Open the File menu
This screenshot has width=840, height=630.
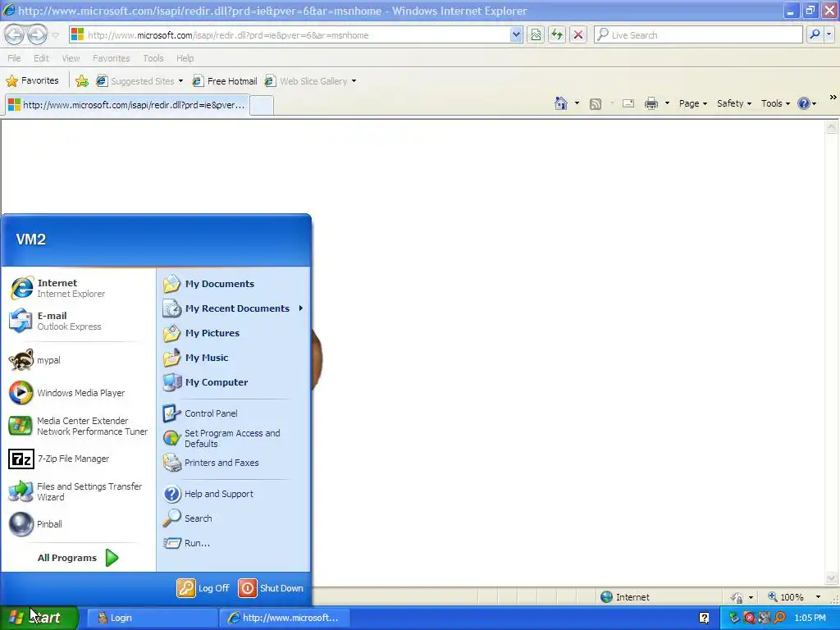tap(15, 58)
